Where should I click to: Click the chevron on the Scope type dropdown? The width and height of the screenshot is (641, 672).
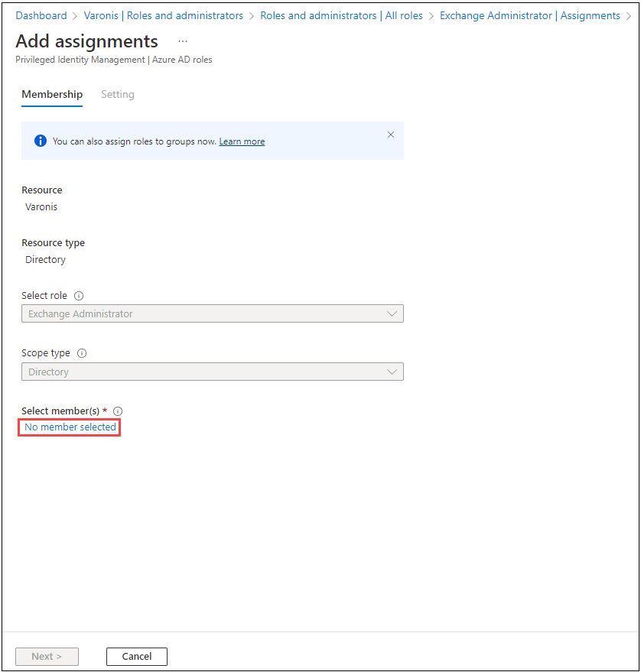tap(392, 372)
